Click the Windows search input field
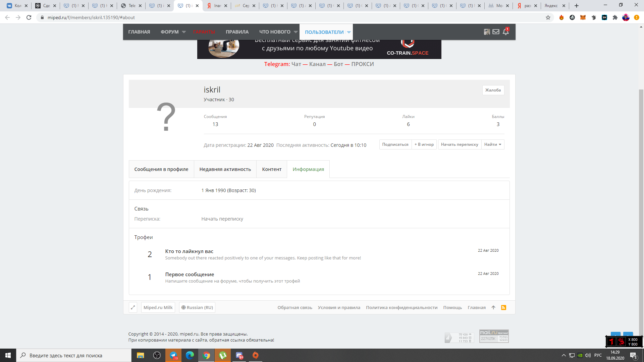Image resolution: width=644 pixels, height=362 pixels. click(74, 355)
